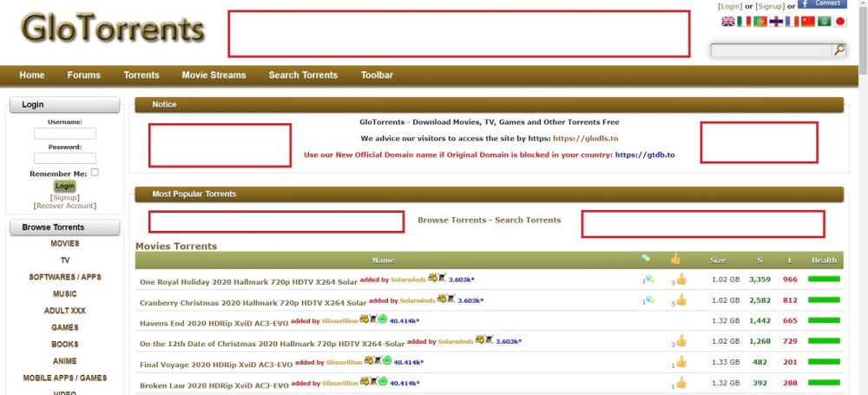Click the Facebook Connect button
This screenshot has width=868, height=395.
click(822, 3)
